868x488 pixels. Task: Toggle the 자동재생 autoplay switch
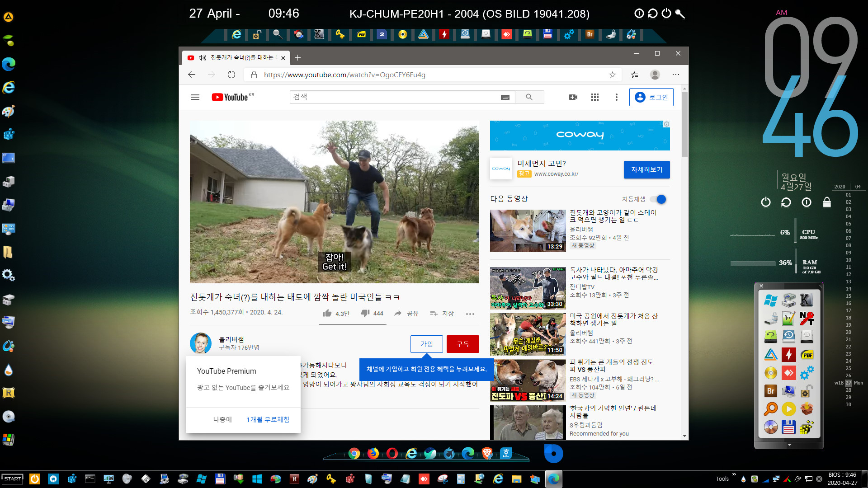pyautogui.click(x=658, y=199)
